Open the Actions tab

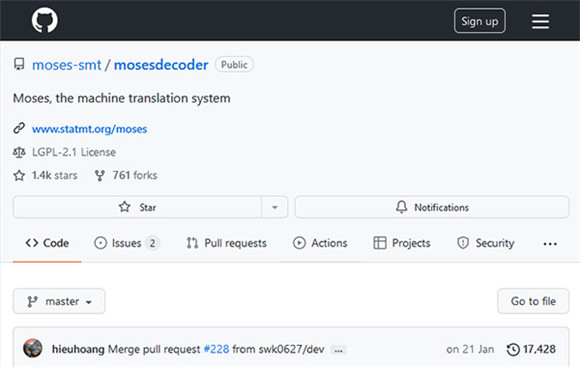coord(320,243)
